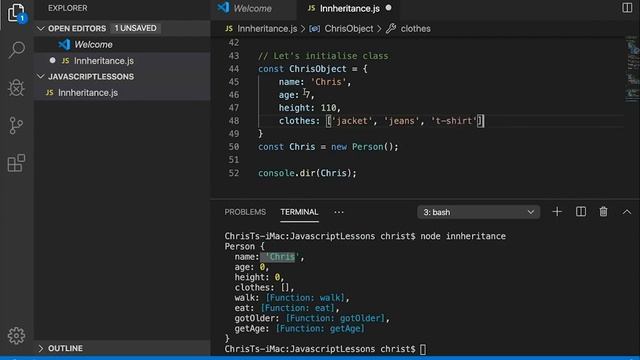Screen dimensions: 640x360
Task: Select the Innheritance.js editor tab
Action: coord(349,8)
